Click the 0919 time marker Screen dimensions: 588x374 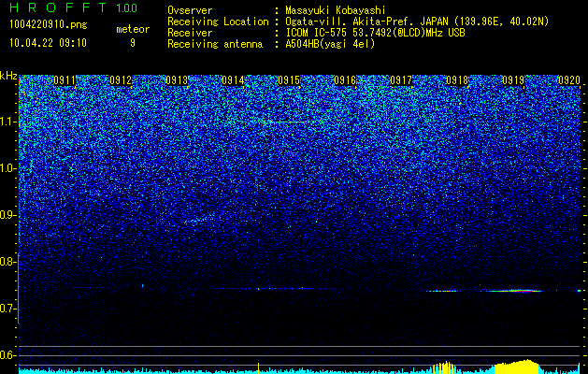513,80
